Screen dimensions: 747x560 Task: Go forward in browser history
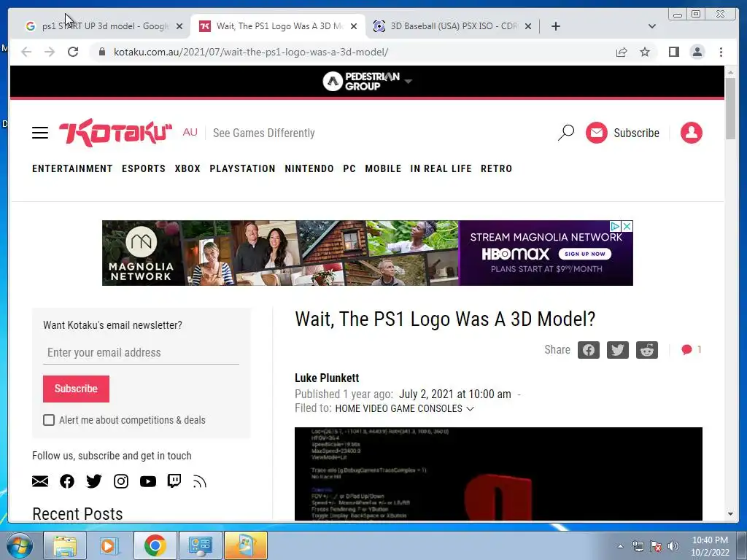tap(50, 52)
